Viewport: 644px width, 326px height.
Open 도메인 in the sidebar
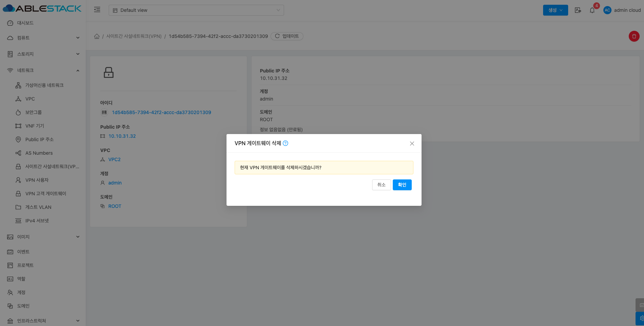point(43,306)
